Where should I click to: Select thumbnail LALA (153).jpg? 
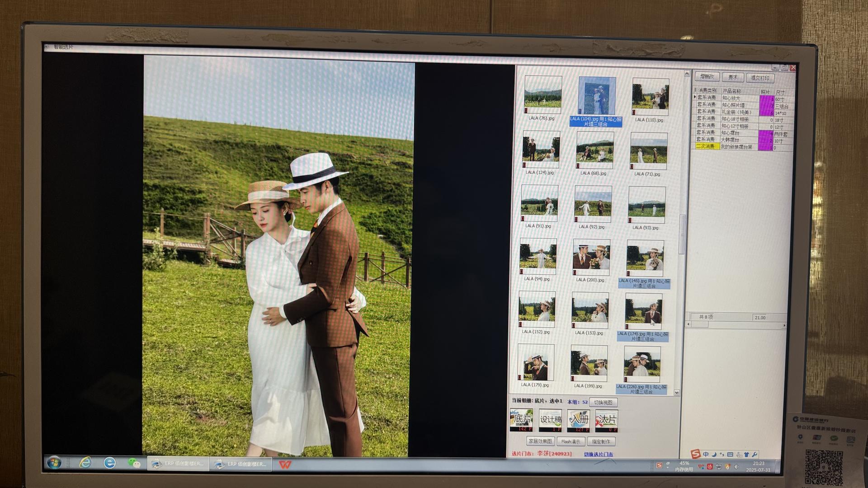click(x=590, y=310)
